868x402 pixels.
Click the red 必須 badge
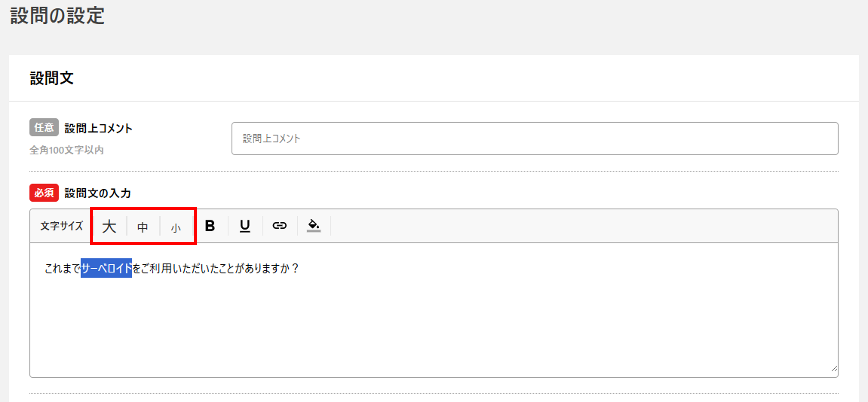click(44, 193)
